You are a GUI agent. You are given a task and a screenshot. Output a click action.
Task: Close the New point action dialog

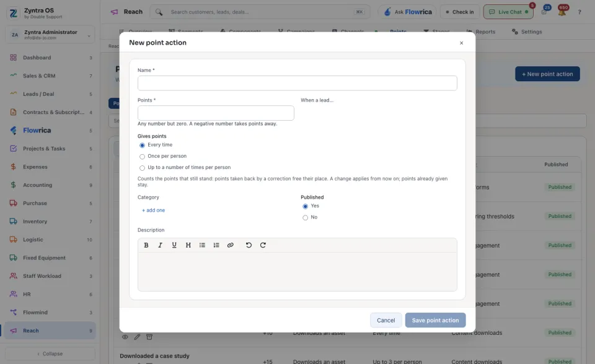click(461, 43)
